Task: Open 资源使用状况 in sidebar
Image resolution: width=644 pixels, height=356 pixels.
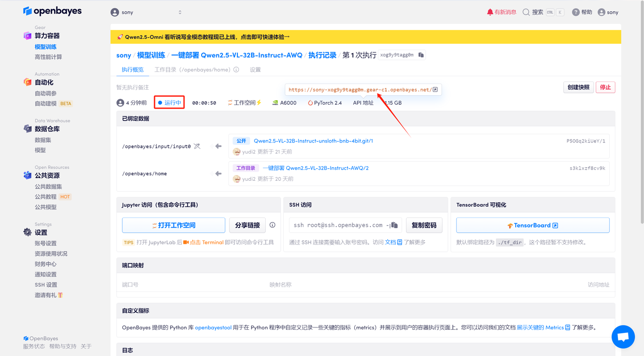Action: point(51,254)
